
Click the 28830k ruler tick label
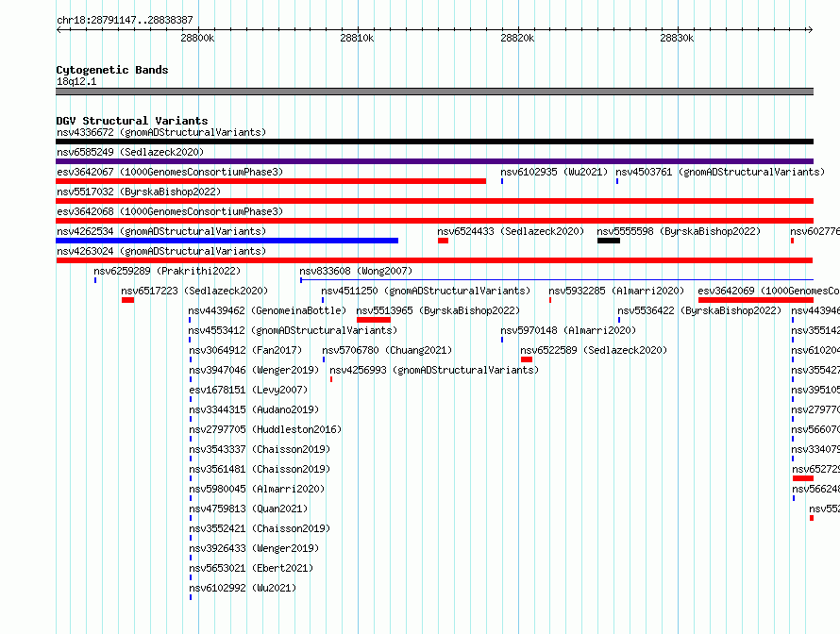tap(677, 38)
